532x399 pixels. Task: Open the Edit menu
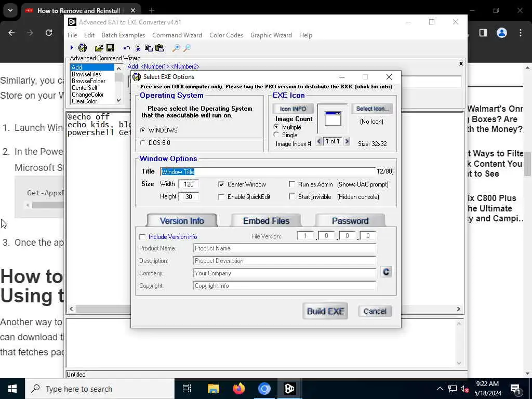click(x=89, y=35)
